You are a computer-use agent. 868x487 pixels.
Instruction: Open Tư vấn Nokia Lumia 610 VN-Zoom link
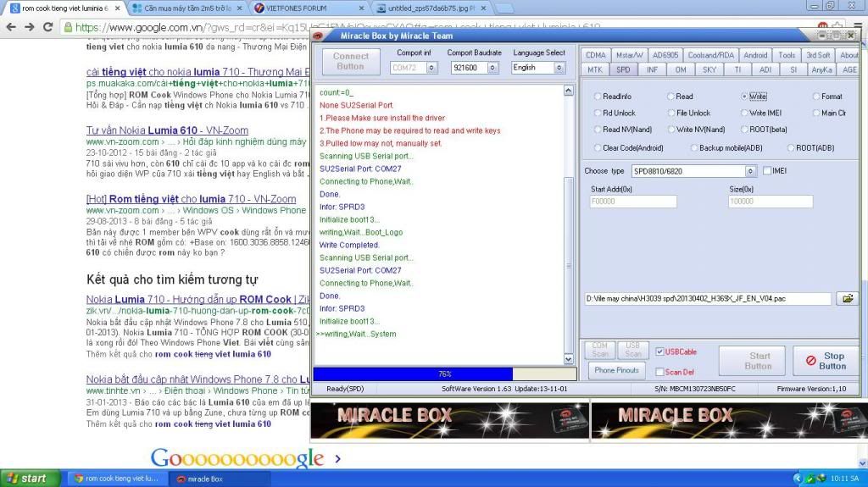click(x=167, y=130)
